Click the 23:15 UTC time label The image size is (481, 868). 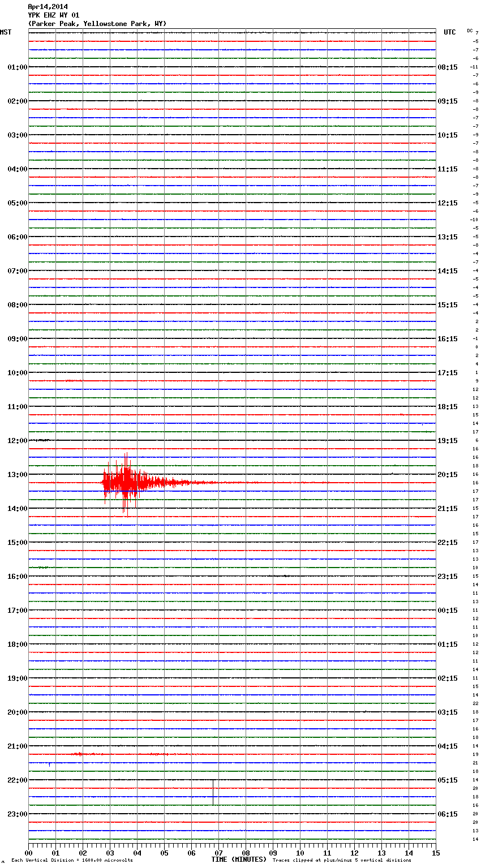448,577
